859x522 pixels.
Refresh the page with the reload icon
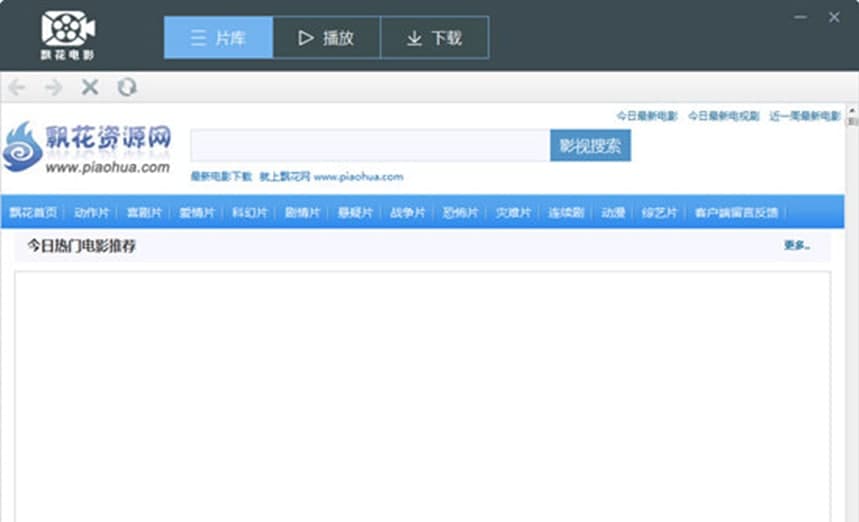click(127, 87)
